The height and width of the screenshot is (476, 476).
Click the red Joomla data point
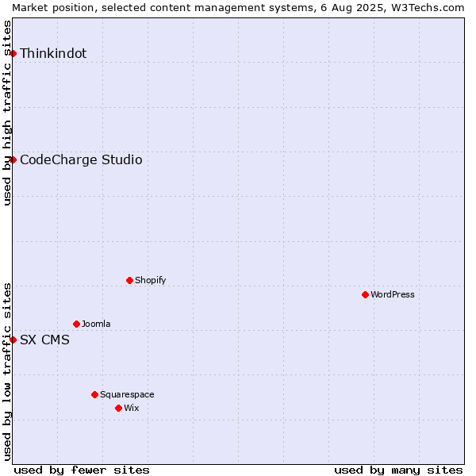coord(76,324)
